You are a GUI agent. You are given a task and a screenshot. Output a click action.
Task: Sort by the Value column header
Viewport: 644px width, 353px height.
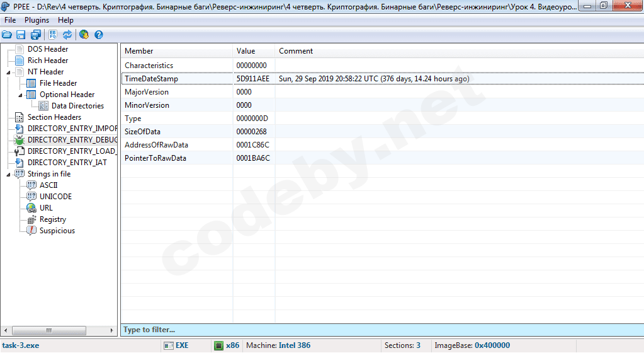point(254,51)
